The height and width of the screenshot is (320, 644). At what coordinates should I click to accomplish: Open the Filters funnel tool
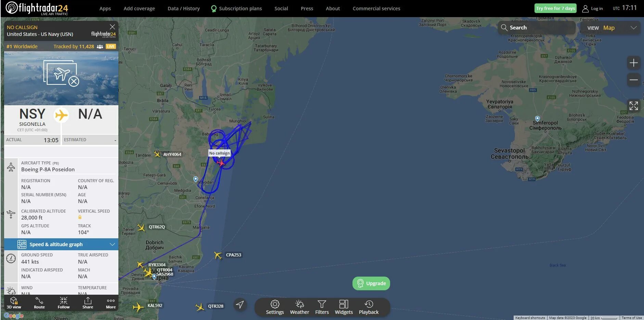point(322,307)
